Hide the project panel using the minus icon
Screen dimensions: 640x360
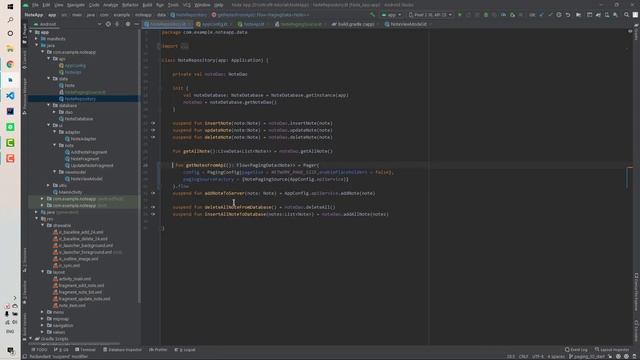click(136, 24)
